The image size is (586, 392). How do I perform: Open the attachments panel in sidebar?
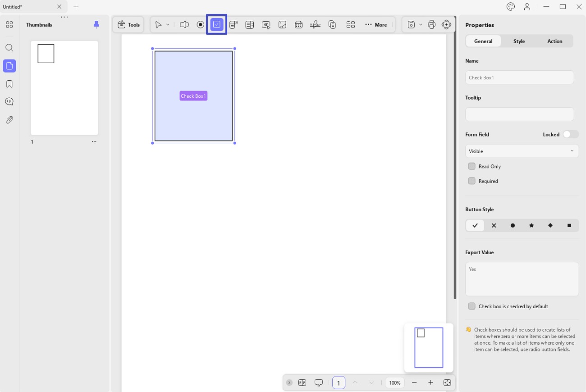point(9,120)
